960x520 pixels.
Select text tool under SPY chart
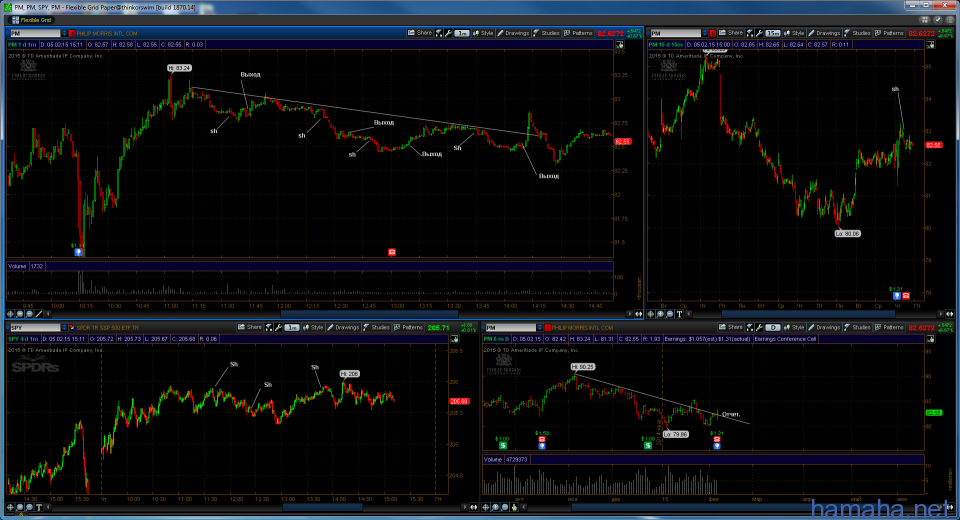[39, 507]
